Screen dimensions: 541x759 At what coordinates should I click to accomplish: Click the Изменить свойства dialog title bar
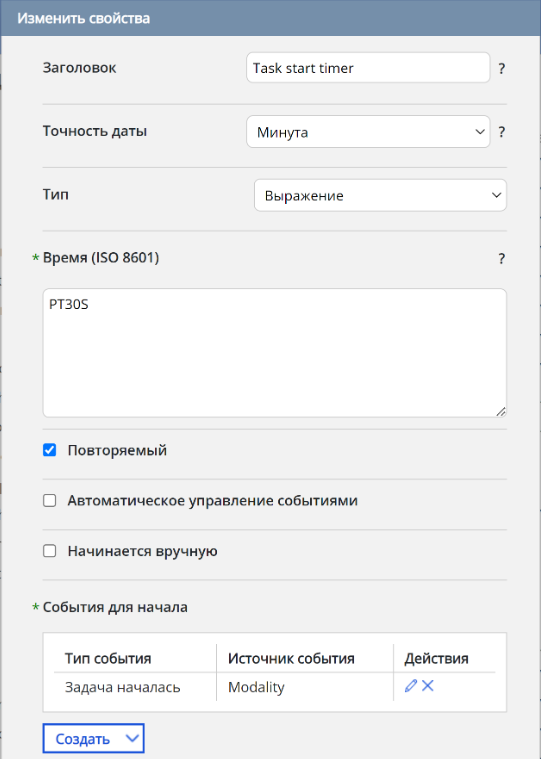tap(270, 18)
